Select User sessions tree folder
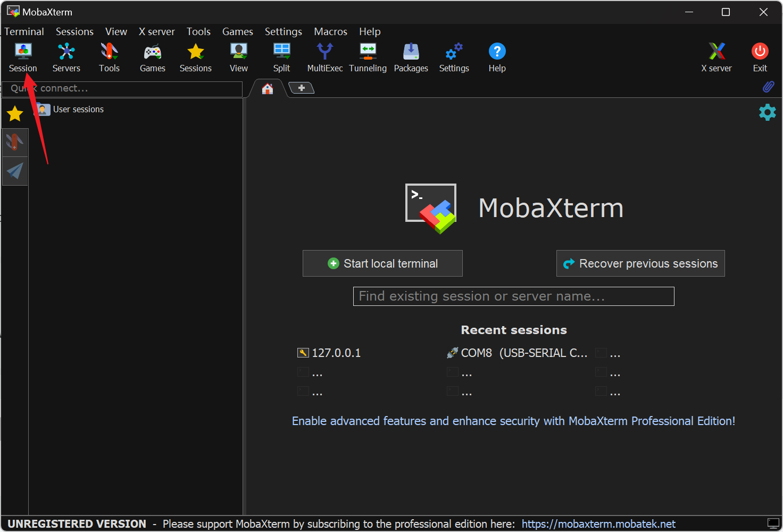The height and width of the screenshot is (532, 783). (70, 109)
